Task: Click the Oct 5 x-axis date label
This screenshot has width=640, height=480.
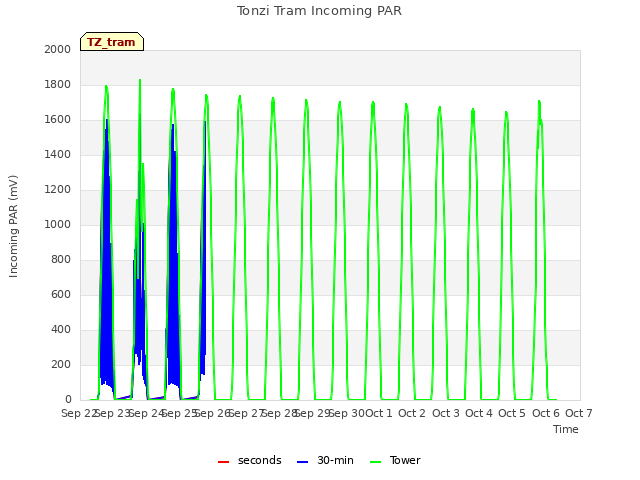Action: tap(512, 413)
